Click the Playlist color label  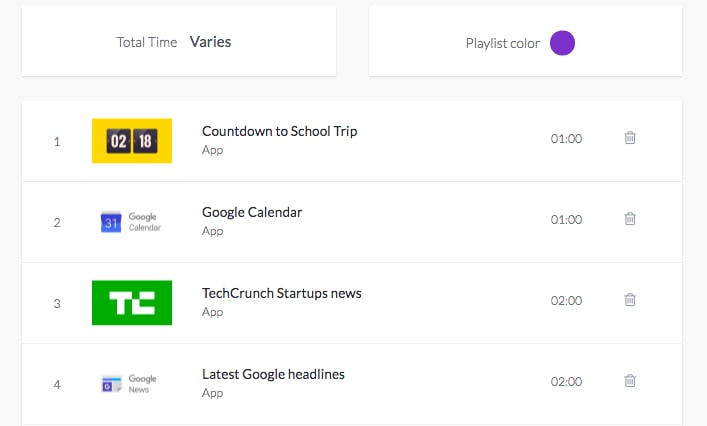503,43
